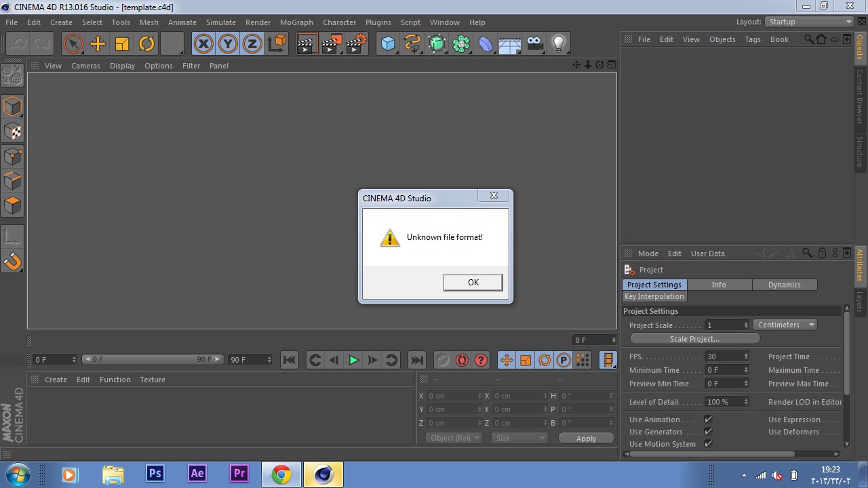This screenshot has width=868, height=488.
Task: Open the Simulate menu
Action: pyautogui.click(x=220, y=22)
